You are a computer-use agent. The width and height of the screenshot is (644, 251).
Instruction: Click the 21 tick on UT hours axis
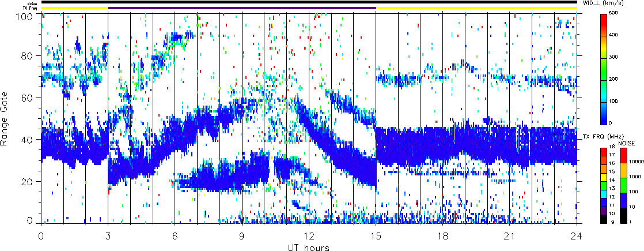pyautogui.click(x=510, y=236)
